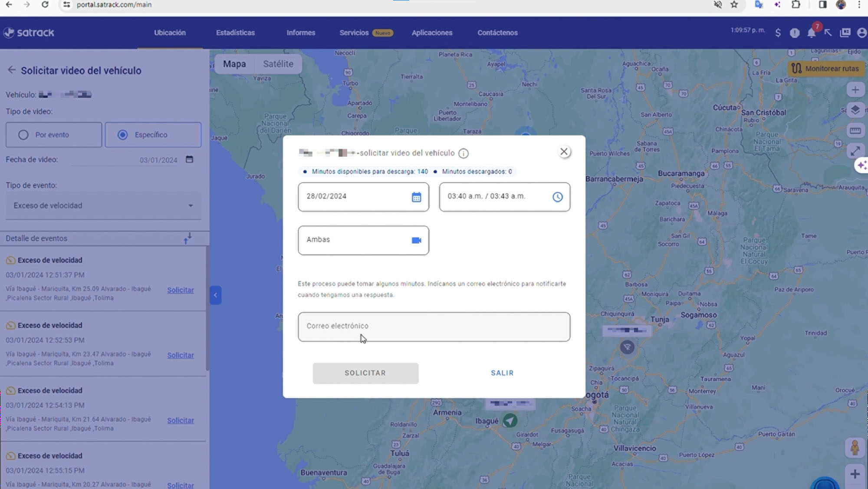Click the green navigation marker near Ibagué
Viewport: 868px width, 489px height.
[510, 420]
